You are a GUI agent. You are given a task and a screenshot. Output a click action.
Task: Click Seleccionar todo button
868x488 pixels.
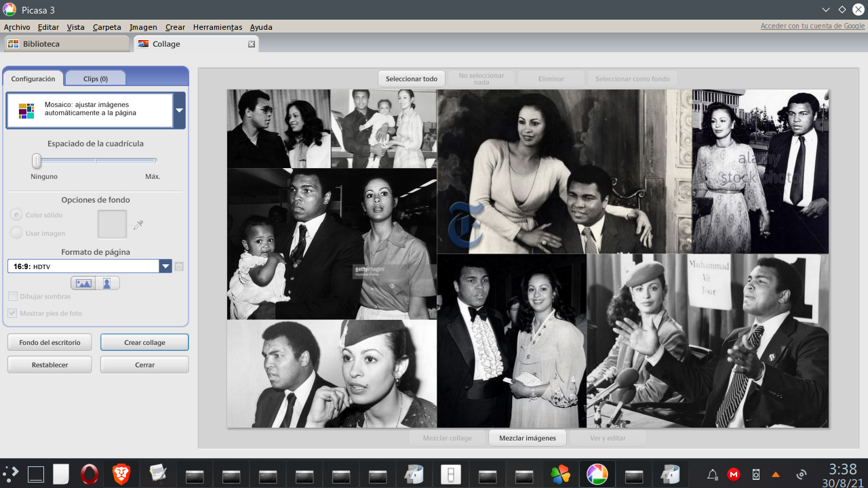point(412,79)
